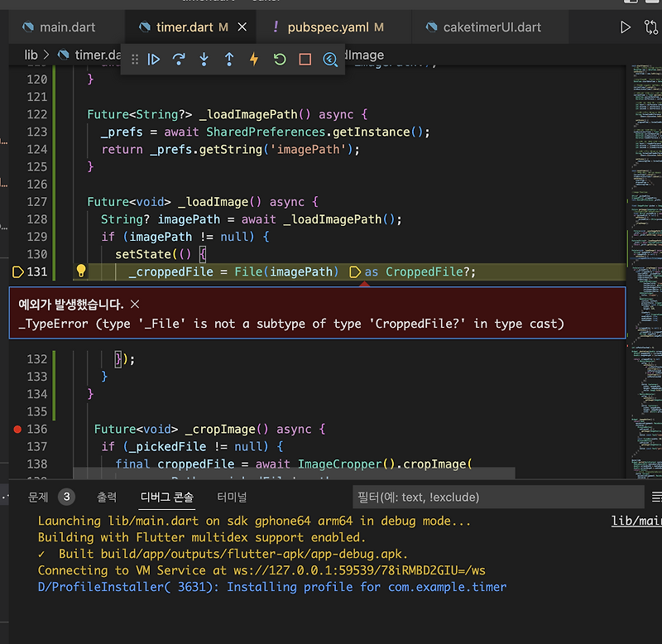Step into the current function
This screenshot has height=644, width=662.
(204, 59)
